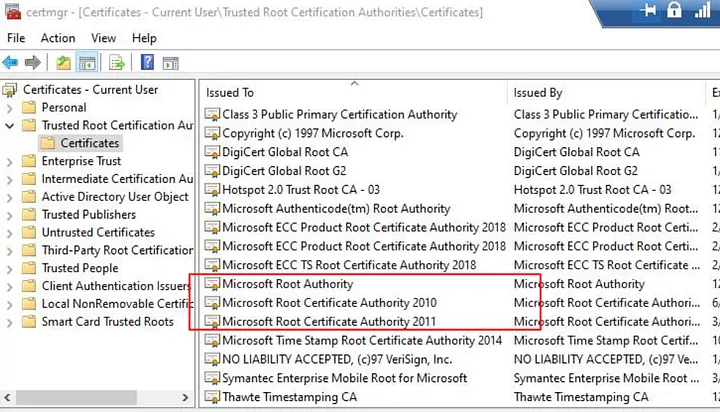Viewport: 720px width, 412px height.
Task: Toggle the Show/Hide Console Tree button
Action: [x=88, y=62]
